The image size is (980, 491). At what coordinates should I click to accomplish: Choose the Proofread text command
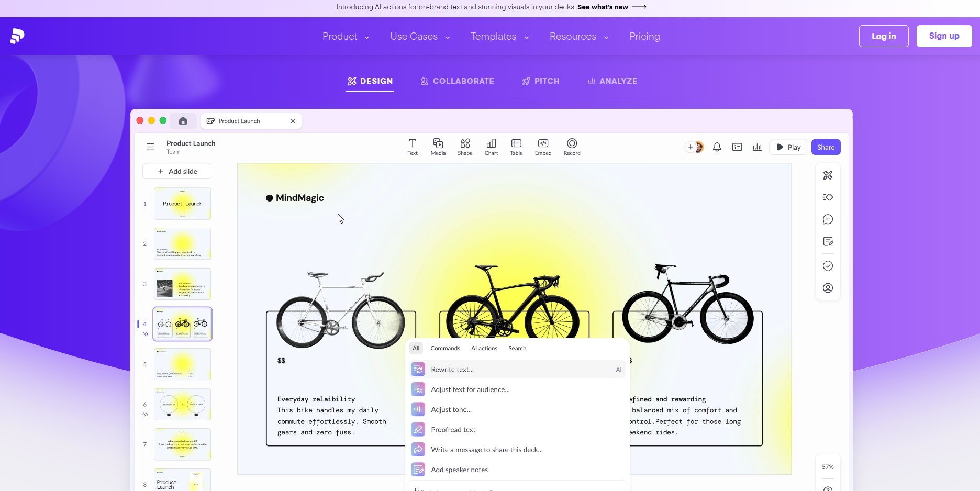click(453, 430)
